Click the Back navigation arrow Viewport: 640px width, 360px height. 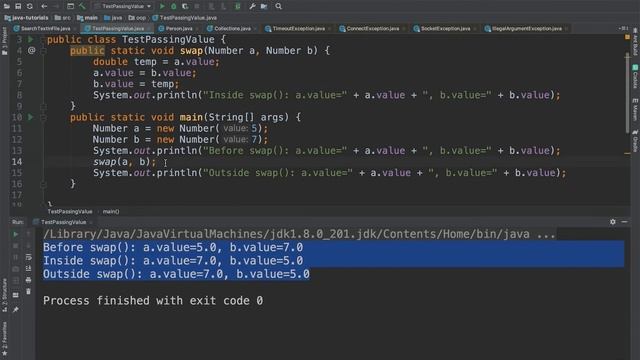tap(44, 6)
